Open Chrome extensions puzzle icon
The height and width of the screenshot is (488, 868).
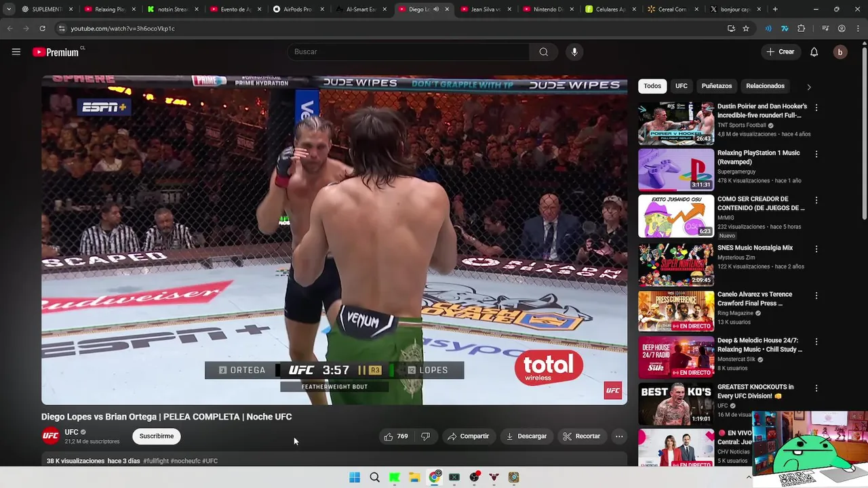click(x=802, y=28)
